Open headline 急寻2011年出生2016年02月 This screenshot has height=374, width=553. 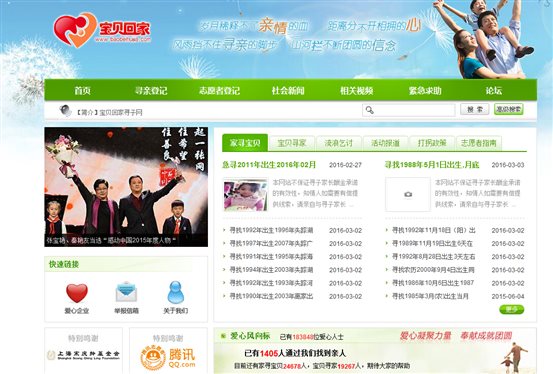tap(269, 165)
